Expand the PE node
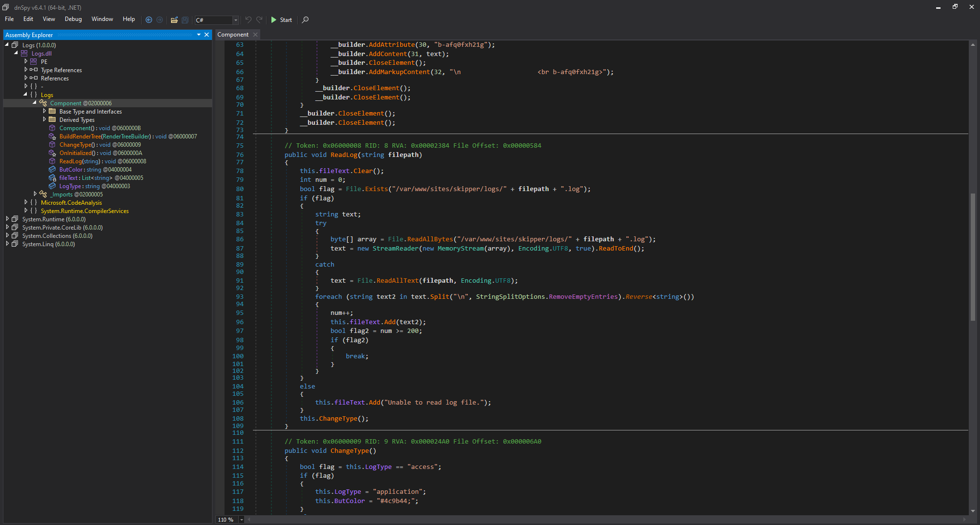The width and height of the screenshot is (980, 525). pos(26,61)
